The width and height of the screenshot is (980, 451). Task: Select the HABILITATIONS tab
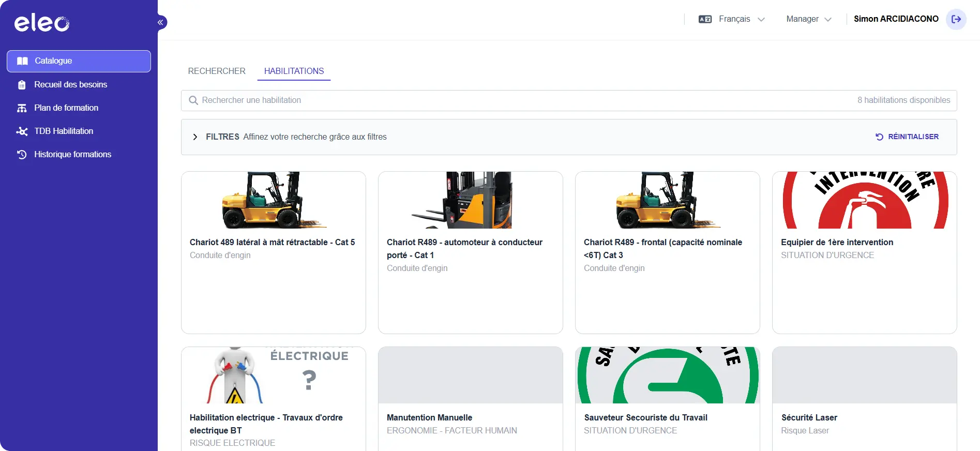[x=294, y=71]
